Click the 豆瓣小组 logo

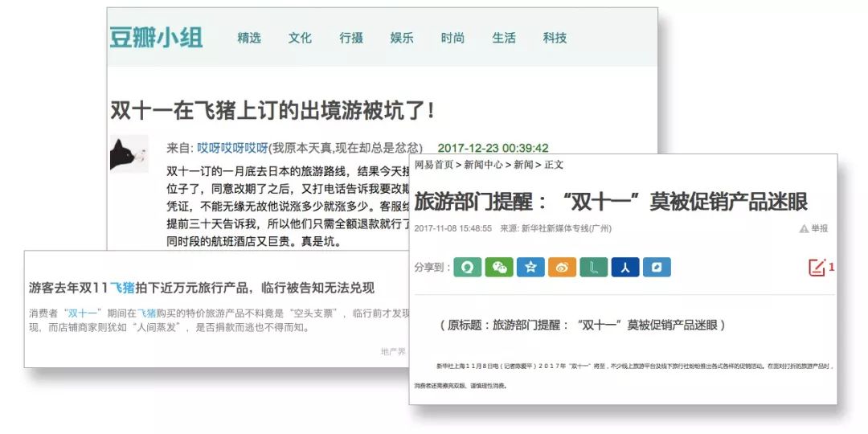coord(156,38)
